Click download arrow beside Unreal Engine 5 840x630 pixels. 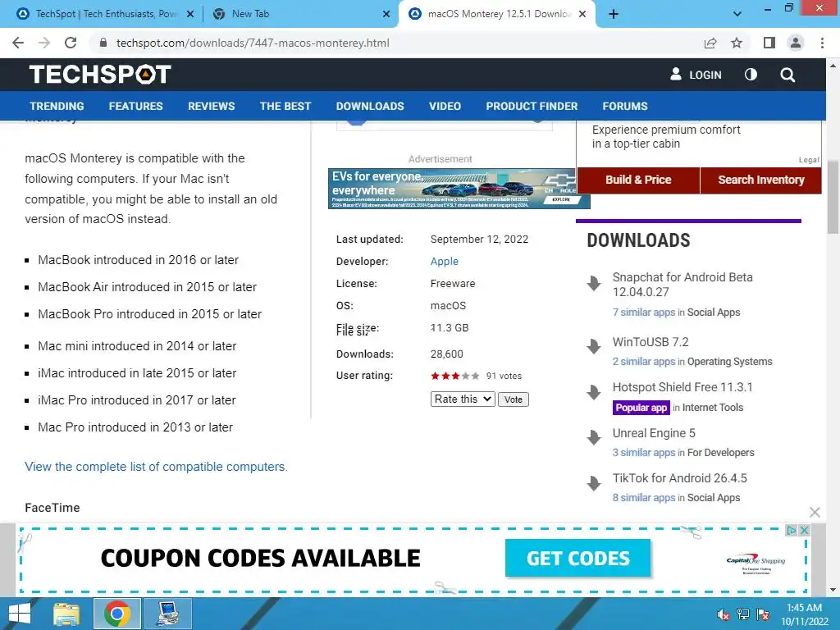click(594, 438)
